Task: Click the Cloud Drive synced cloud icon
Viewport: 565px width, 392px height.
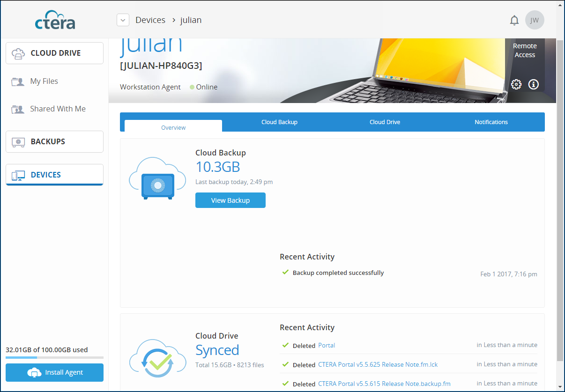Action: pos(157,359)
